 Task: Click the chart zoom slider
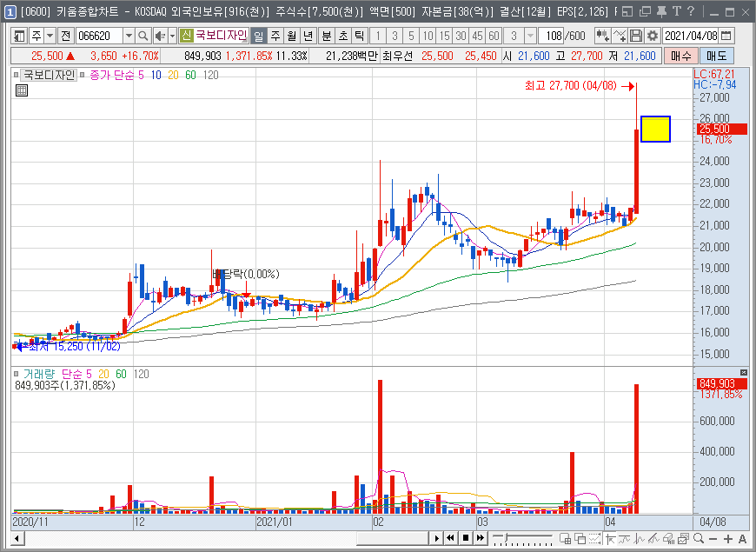click(x=522, y=538)
